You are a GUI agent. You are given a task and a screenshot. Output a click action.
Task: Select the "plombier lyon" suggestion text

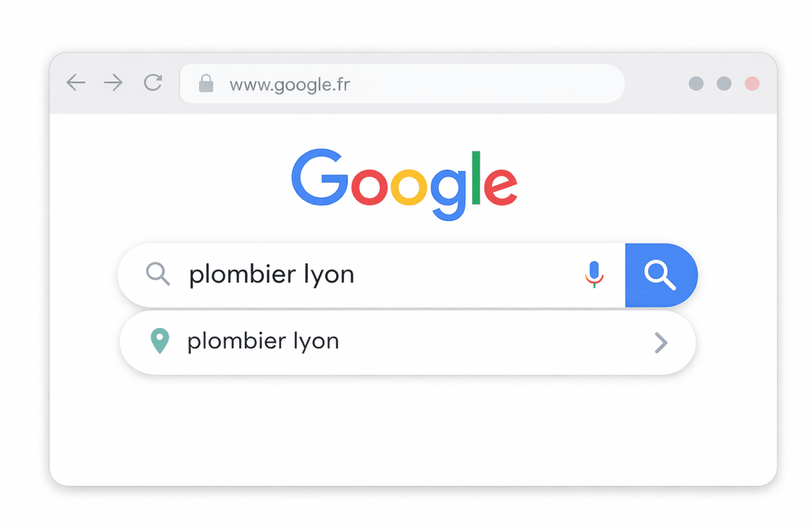[x=263, y=341]
